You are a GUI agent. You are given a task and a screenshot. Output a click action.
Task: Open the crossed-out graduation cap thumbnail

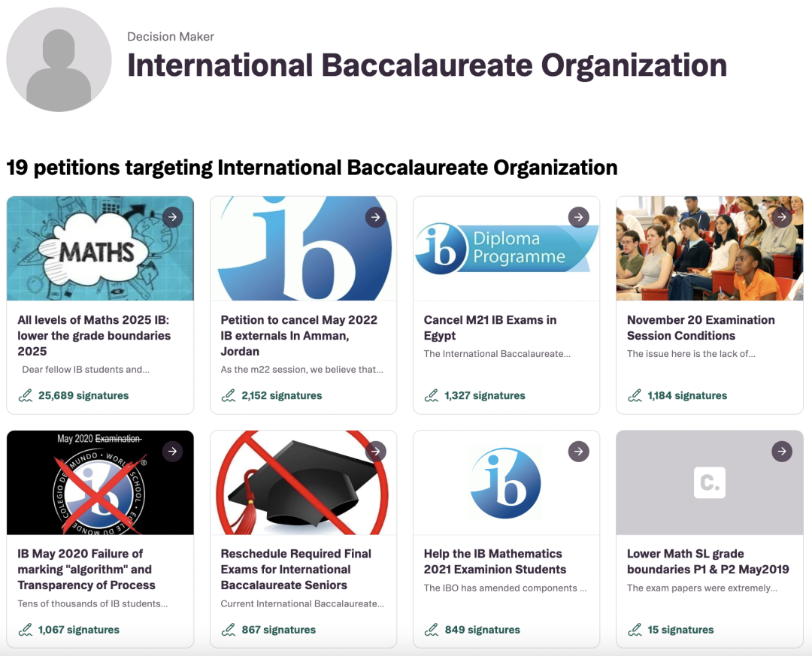pyautogui.click(x=304, y=482)
